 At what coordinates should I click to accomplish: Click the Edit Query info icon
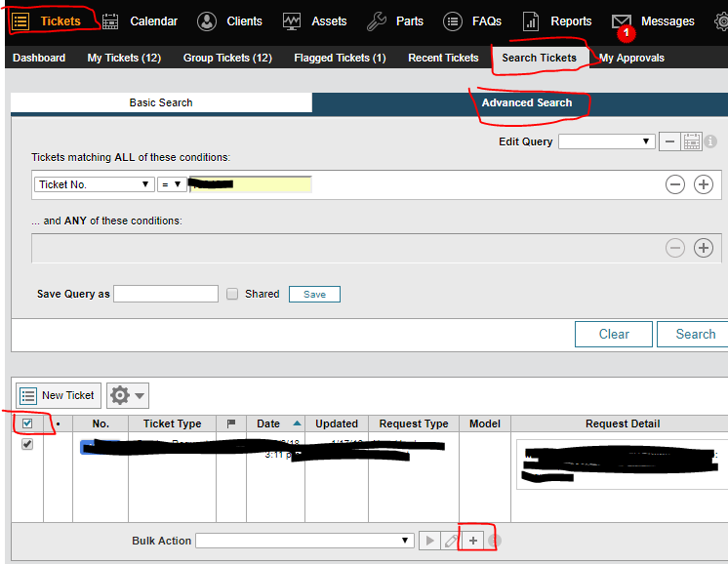(x=710, y=141)
